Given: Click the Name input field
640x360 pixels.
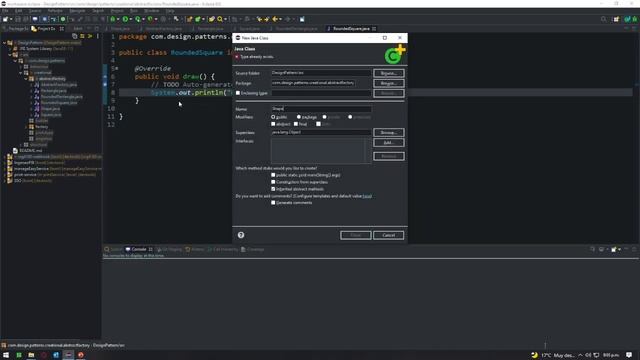Looking at the screenshot, I should [x=321, y=109].
